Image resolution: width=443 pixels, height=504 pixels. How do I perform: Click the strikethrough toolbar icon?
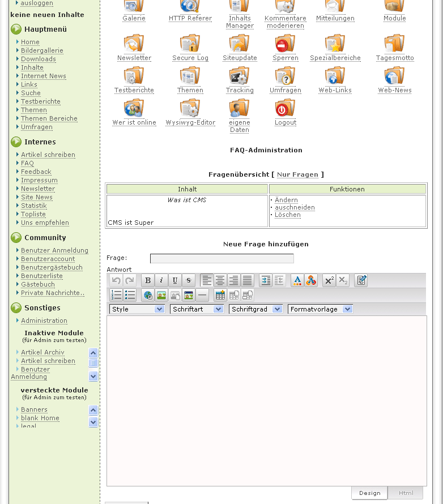click(x=189, y=280)
